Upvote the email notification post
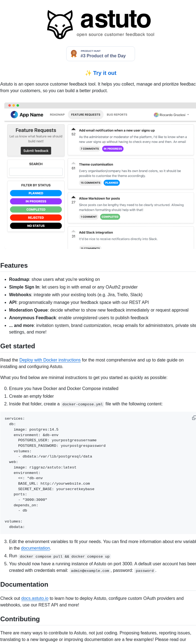Screen dimensions: 196x644 (73, 129)
